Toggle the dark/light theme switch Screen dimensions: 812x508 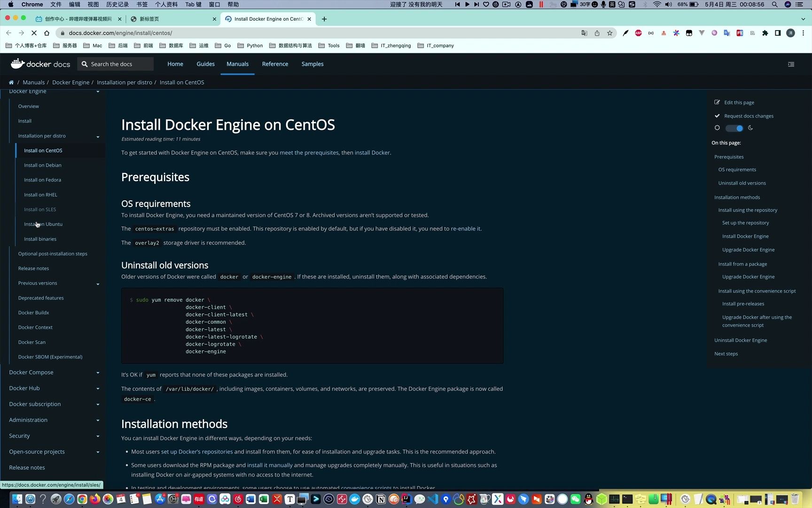coord(734,128)
